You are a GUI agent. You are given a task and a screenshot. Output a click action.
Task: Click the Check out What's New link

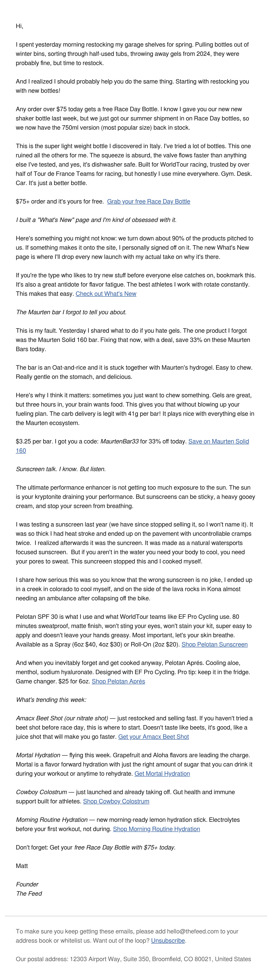click(x=106, y=293)
